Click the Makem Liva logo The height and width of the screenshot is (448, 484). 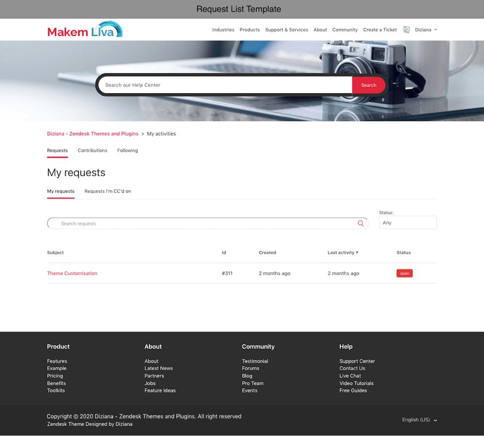[x=84, y=30]
